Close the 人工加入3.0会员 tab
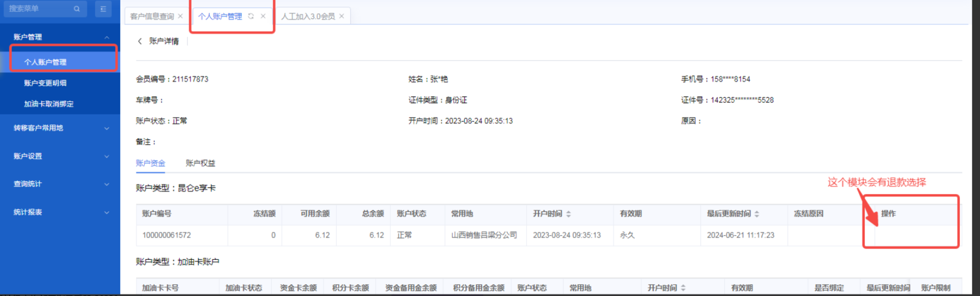Screen dimensions: 980x296 click(x=342, y=16)
